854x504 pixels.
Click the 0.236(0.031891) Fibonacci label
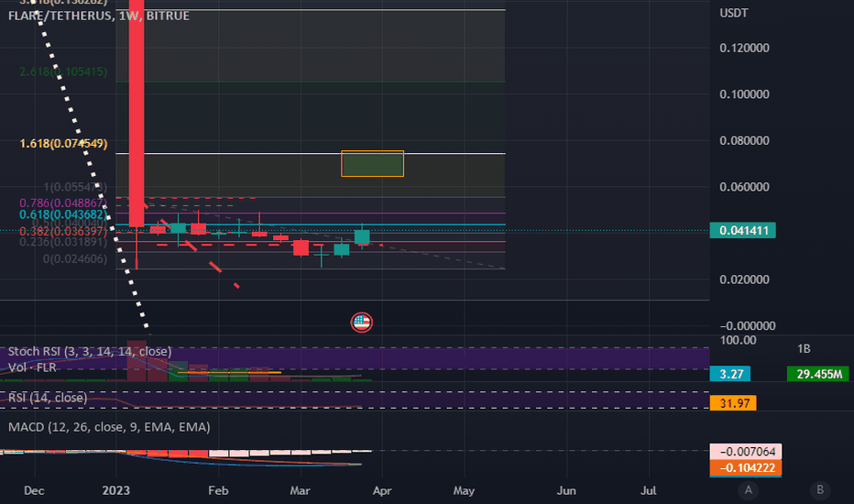point(63,241)
